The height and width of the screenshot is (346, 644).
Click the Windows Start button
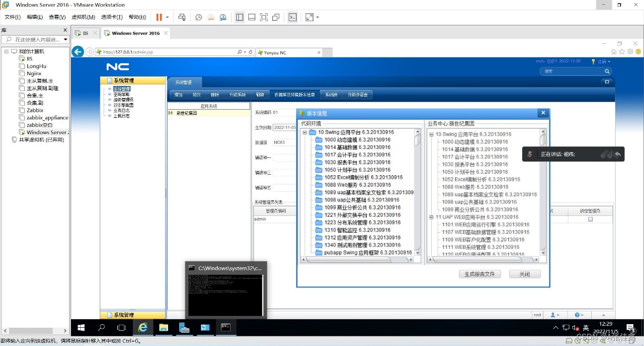tap(81, 328)
